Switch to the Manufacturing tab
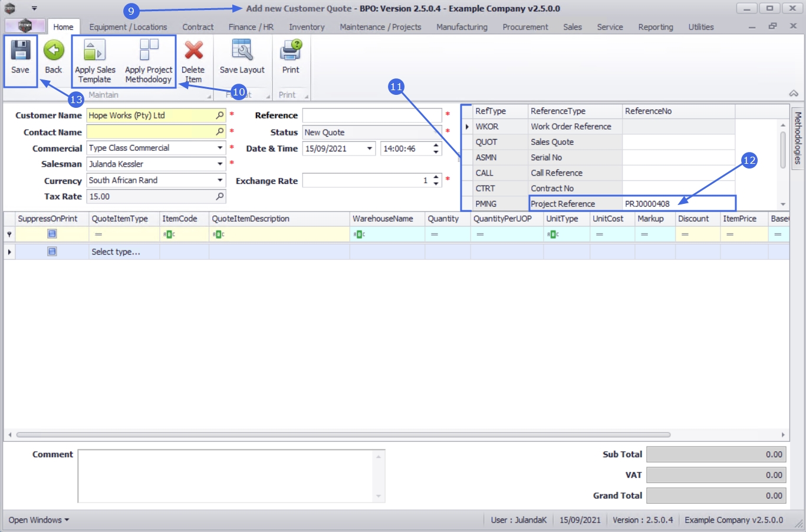 462,27
